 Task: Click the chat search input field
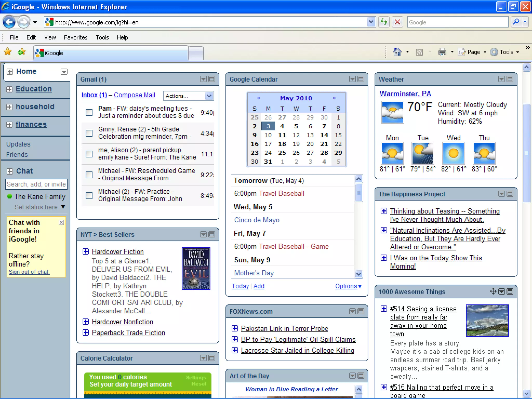(x=36, y=184)
